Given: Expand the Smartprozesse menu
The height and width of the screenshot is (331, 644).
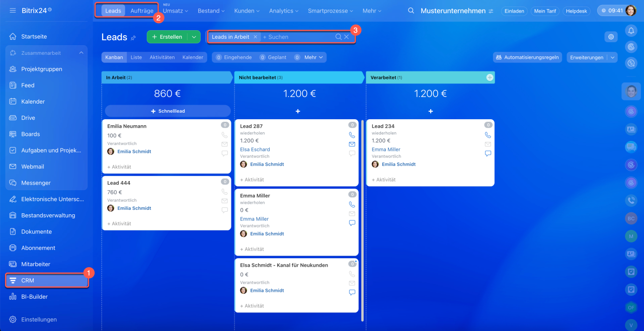Looking at the screenshot, I should [331, 11].
